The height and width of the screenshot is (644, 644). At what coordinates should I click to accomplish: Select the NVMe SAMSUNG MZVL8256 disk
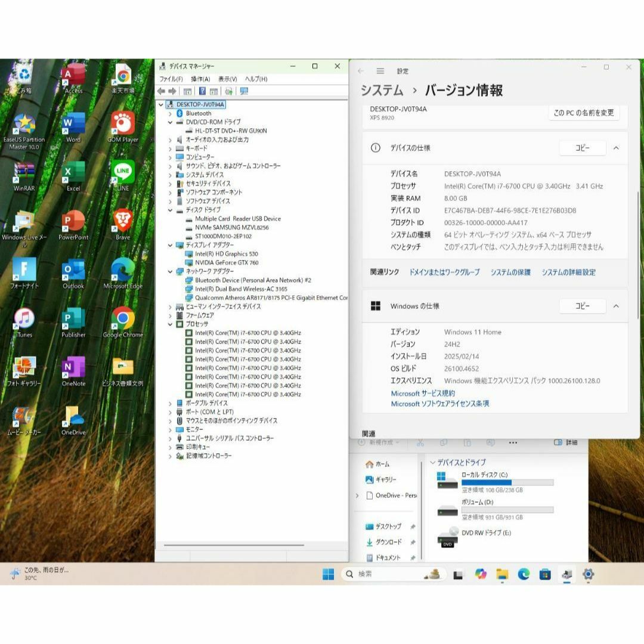click(x=231, y=228)
